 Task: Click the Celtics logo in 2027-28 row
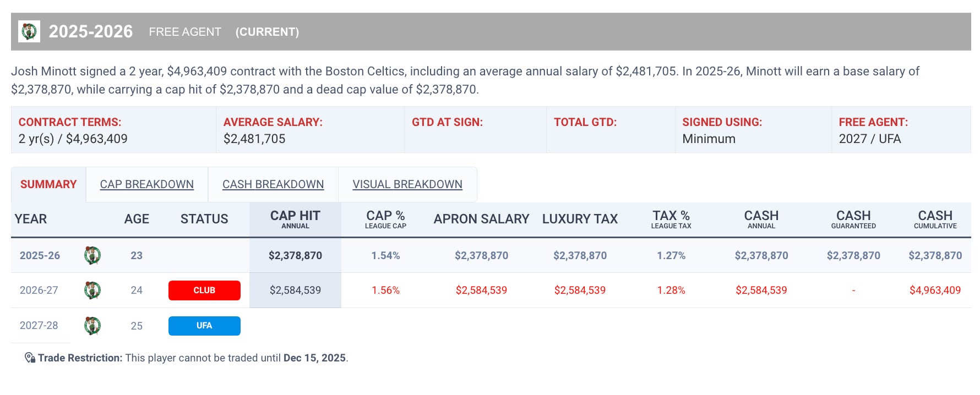tap(92, 326)
